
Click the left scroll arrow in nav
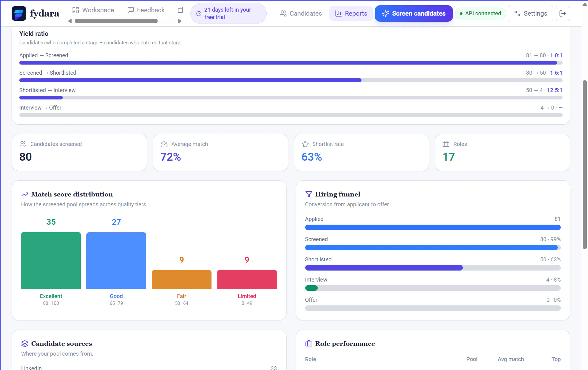click(x=70, y=21)
